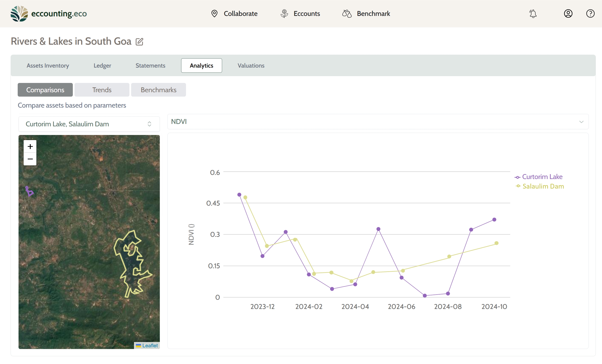
Task: Zoom in on the map
Action: [x=30, y=146]
